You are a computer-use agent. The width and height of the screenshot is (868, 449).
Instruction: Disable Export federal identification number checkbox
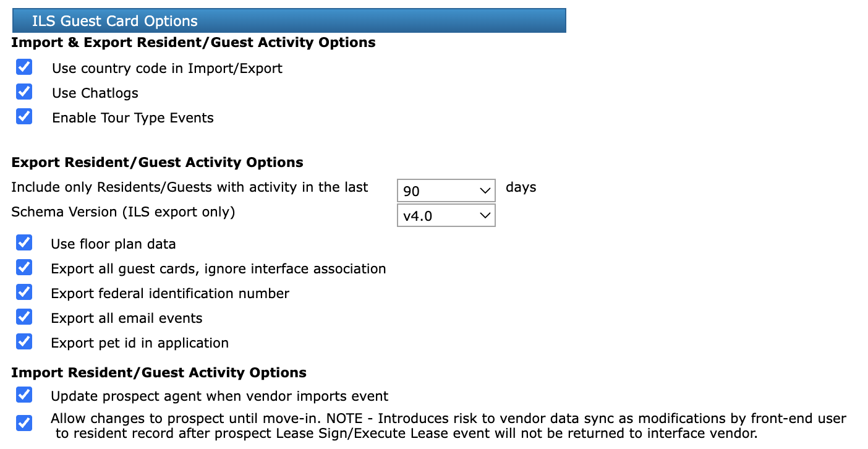click(x=24, y=292)
